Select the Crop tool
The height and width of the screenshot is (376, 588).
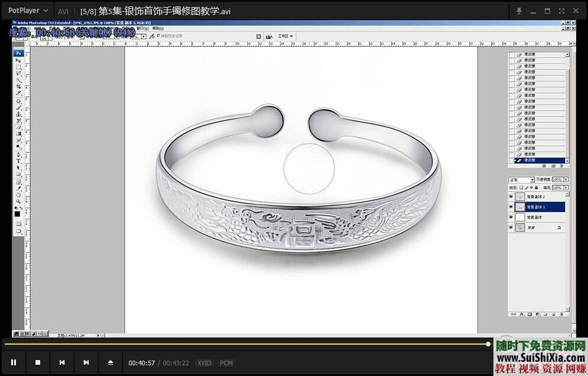coord(18,86)
